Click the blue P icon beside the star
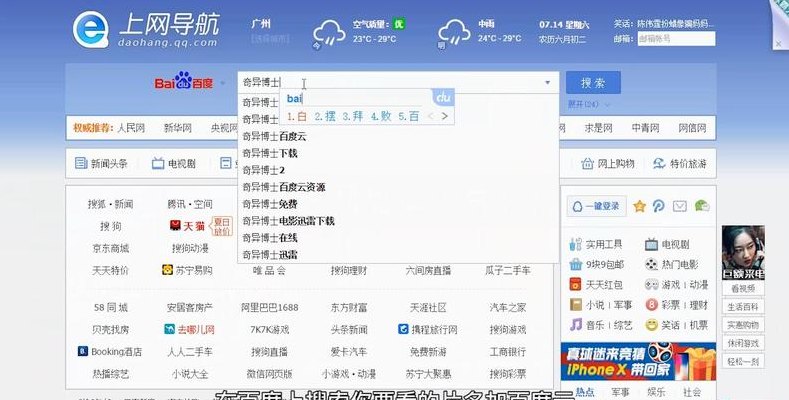789x400 pixels. coord(659,206)
